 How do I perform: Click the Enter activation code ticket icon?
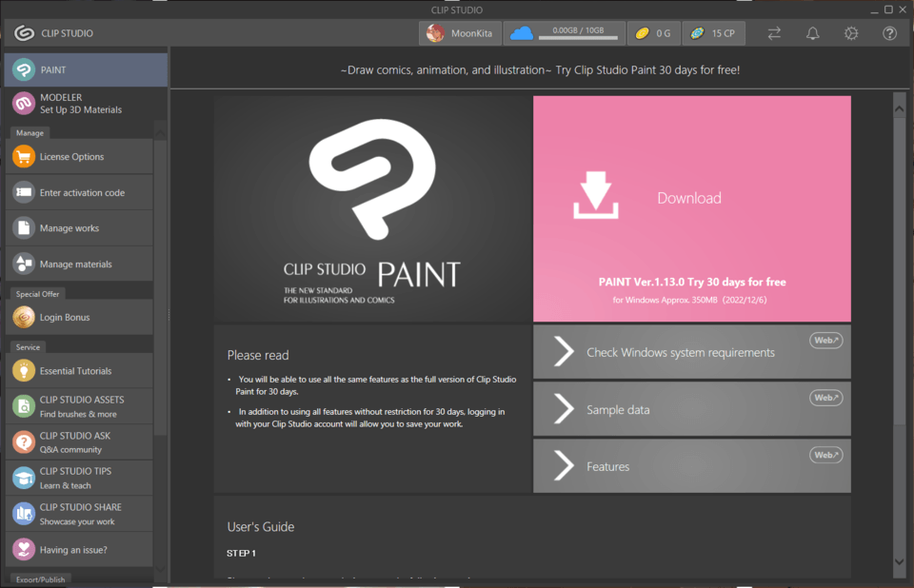(x=24, y=192)
